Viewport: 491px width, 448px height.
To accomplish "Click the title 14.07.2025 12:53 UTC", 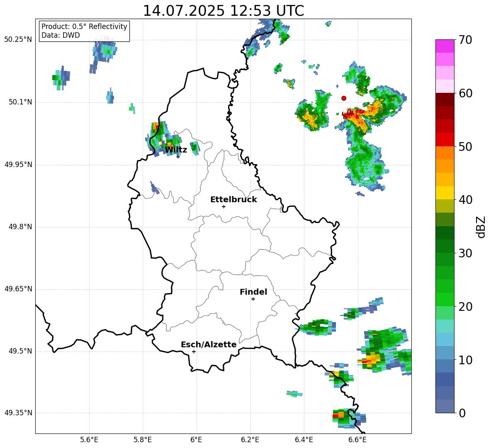I will pyautogui.click(x=223, y=11).
